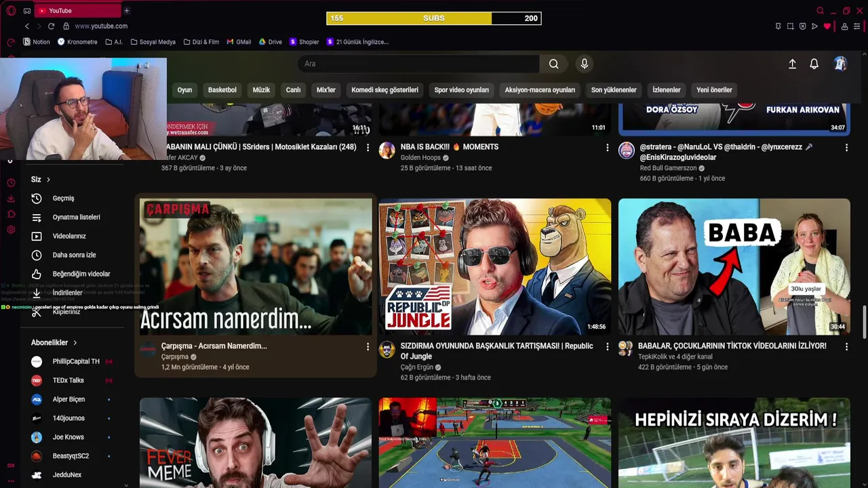Select the Yeni öneriler chip
The width and height of the screenshot is (868, 488).
pyautogui.click(x=714, y=90)
